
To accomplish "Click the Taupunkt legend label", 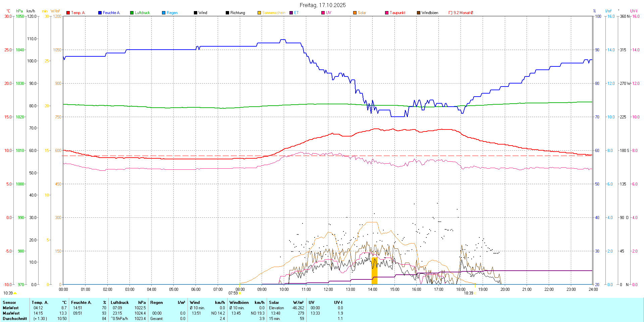I will pos(397,13).
